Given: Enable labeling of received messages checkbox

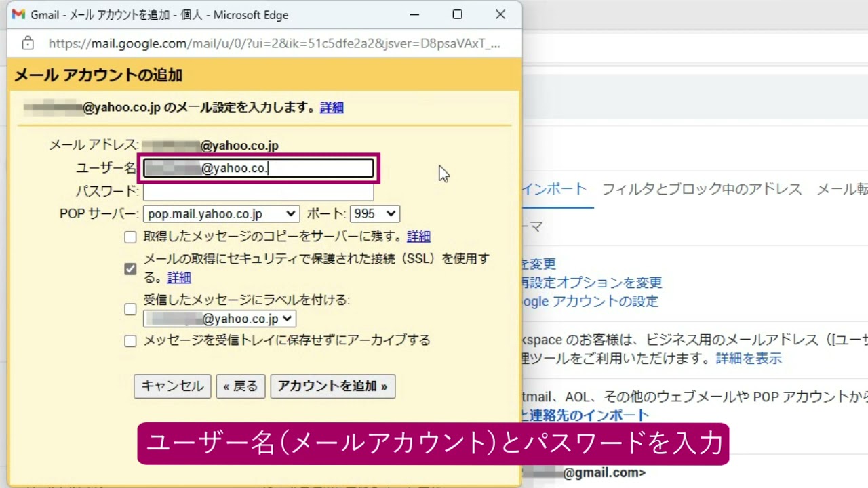Looking at the screenshot, I should point(130,309).
